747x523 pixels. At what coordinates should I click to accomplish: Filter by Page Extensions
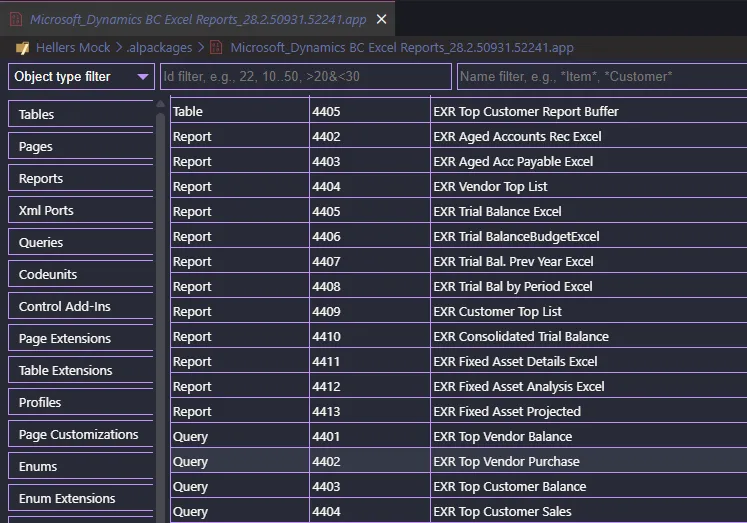click(81, 338)
